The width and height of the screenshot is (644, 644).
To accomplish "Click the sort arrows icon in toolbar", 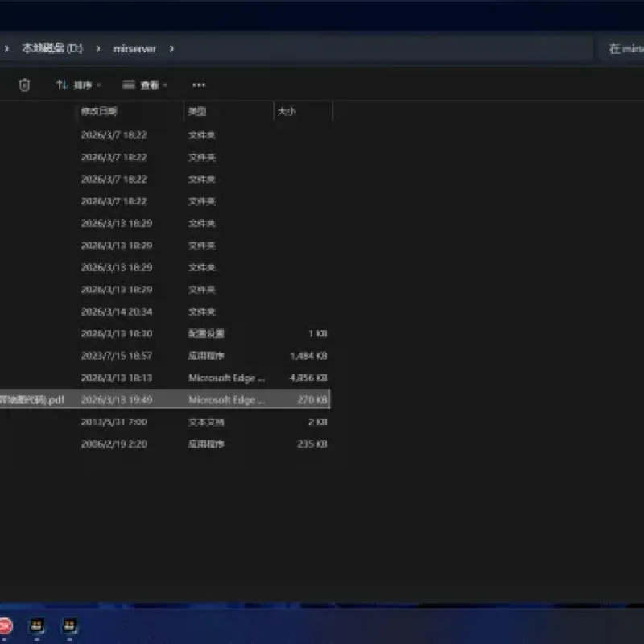I will click(x=62, y=85).
